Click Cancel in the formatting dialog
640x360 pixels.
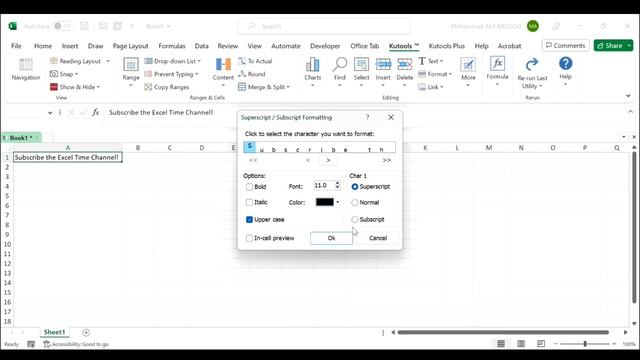[x=378, y=238]
